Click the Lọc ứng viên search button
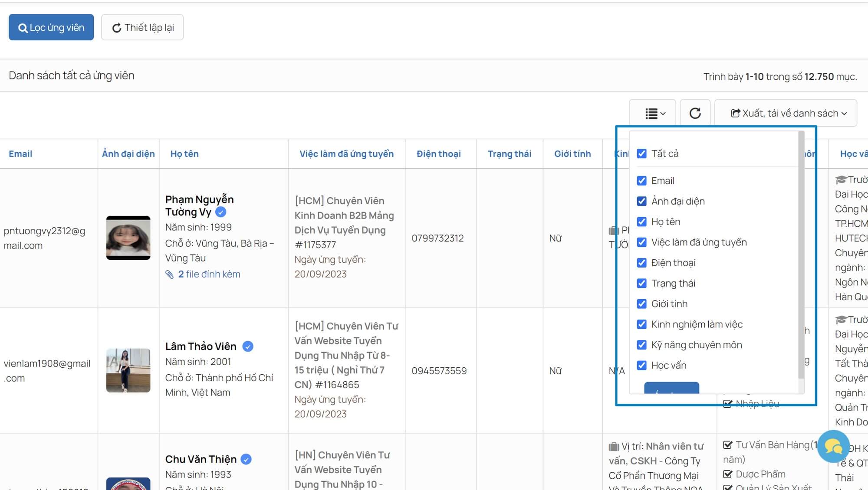The height and width of the screenshot is (490, 868). click(51, 27)
